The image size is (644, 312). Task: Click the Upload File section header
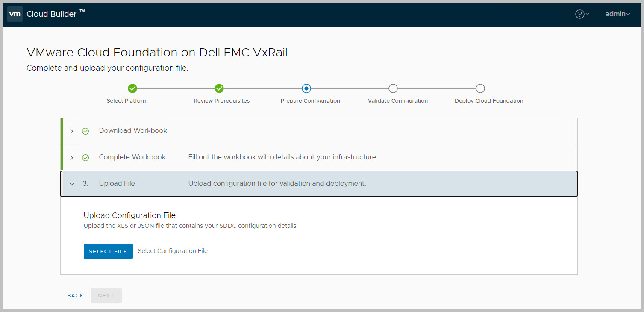[117, 184]
